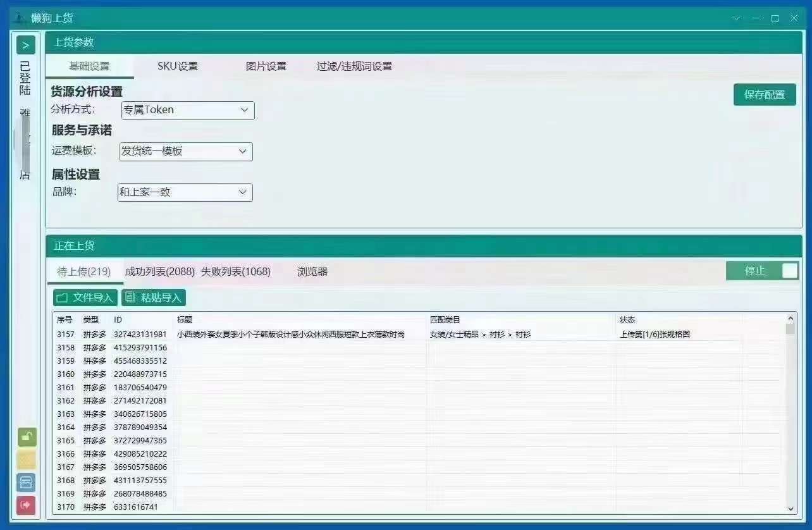Select row with ID 271492172081
This screenshot has height=530, width=812.
420,400
